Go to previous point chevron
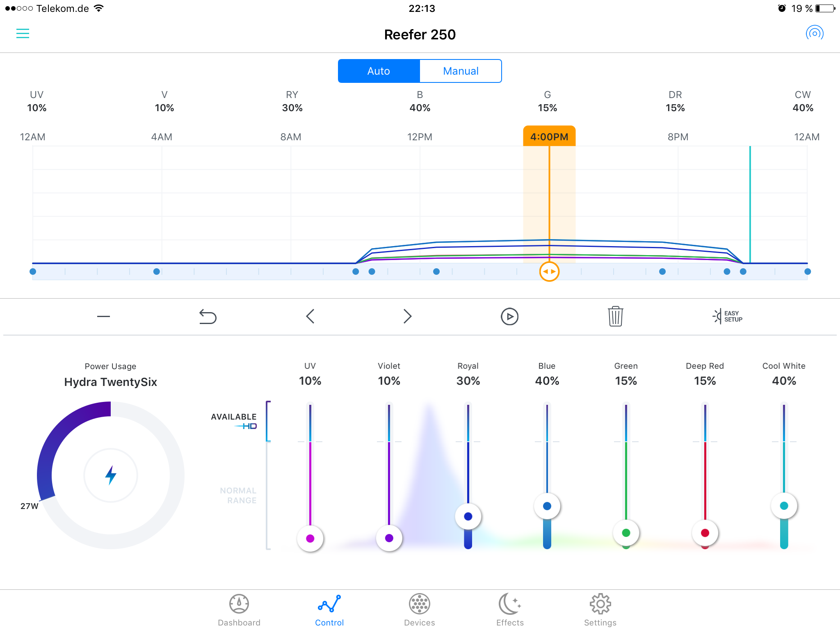 (x=310, y=316)
